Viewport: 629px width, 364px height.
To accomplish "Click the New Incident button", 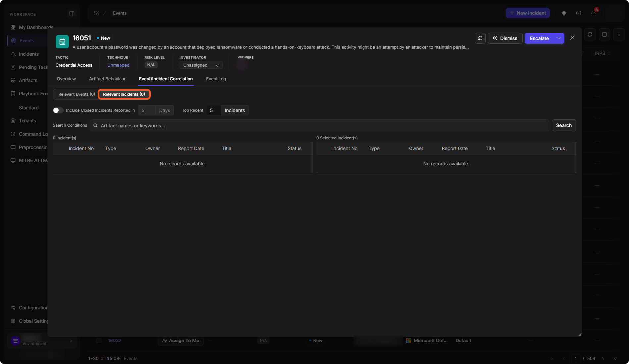I will pyautogui.click(x=528, y=13).
